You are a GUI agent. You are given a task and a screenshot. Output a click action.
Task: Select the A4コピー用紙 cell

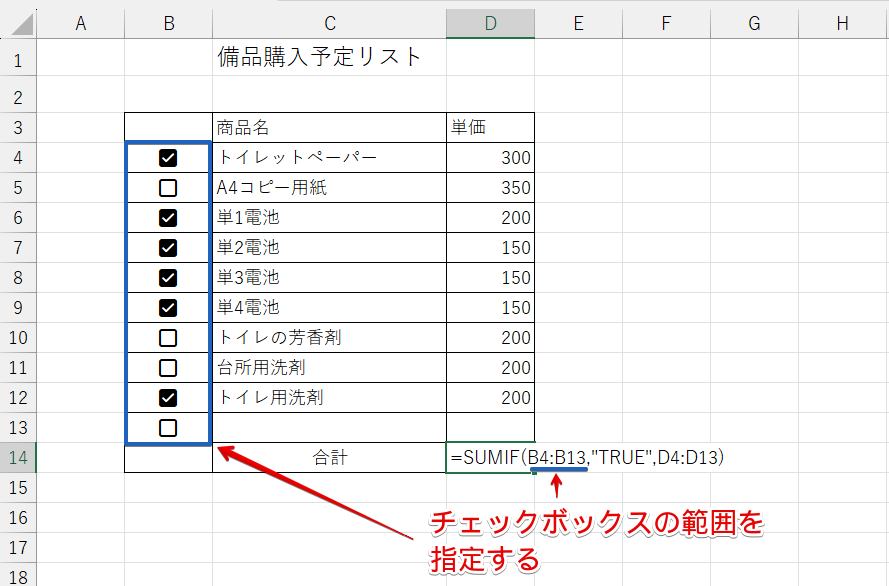(x=329, y=188)
